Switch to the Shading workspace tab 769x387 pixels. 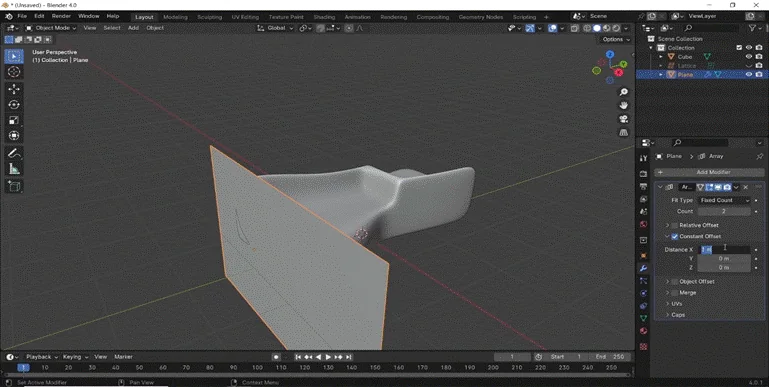point(324,17)
